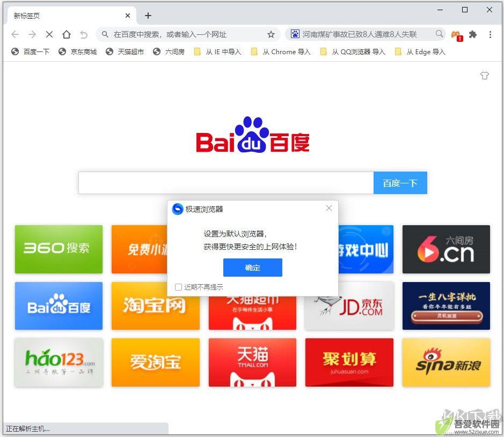504x437 pixels.
Task: Click the Baidu search text field
Action: [226, 183]
